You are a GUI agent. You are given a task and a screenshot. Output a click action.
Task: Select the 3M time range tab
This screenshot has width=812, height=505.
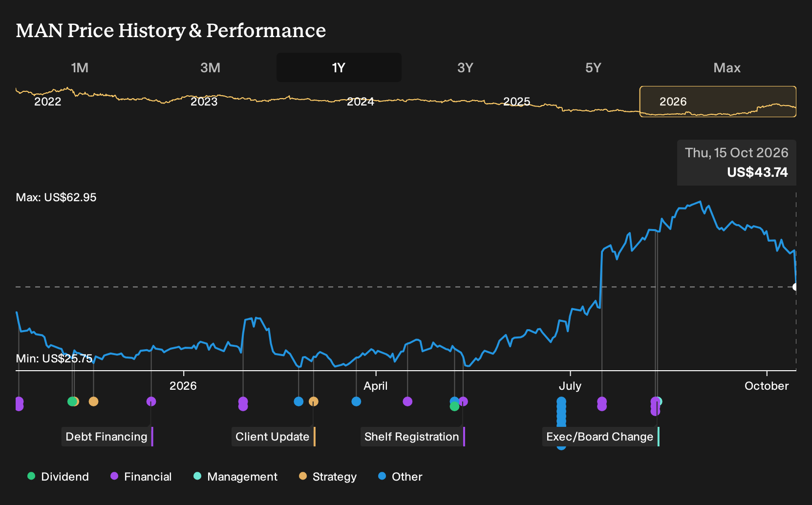coord(210,67)
